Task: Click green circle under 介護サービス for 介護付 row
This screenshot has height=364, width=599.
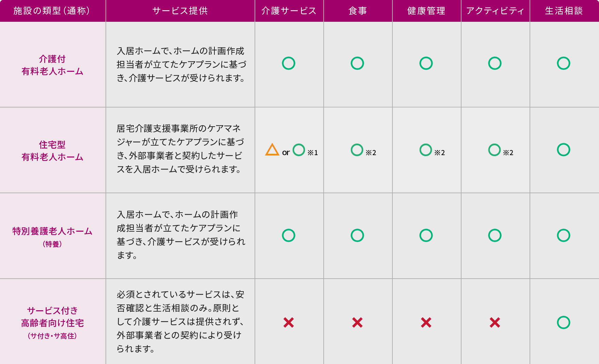Action: (x=289, y=63)
